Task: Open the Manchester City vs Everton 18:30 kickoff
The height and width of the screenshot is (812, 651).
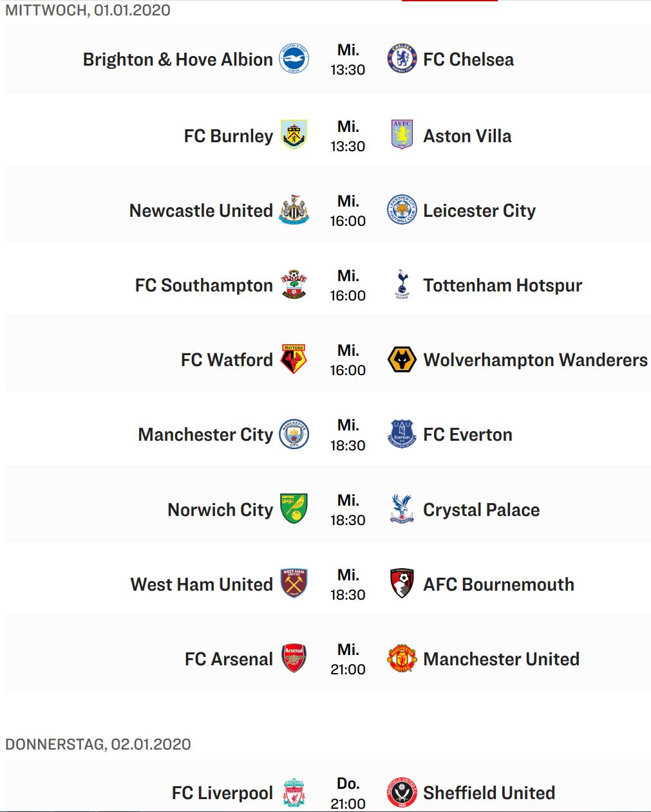Action: point(348,435)
